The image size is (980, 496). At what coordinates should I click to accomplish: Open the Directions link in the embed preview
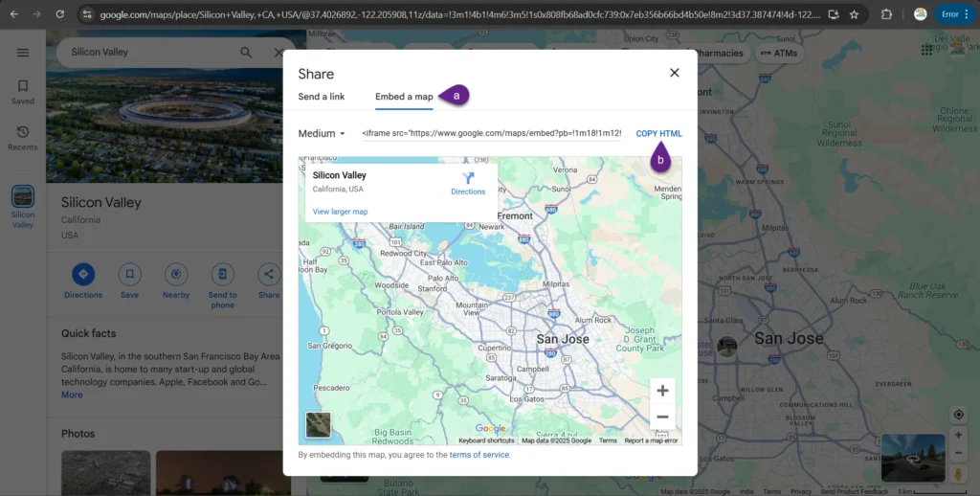click(468, 184)
